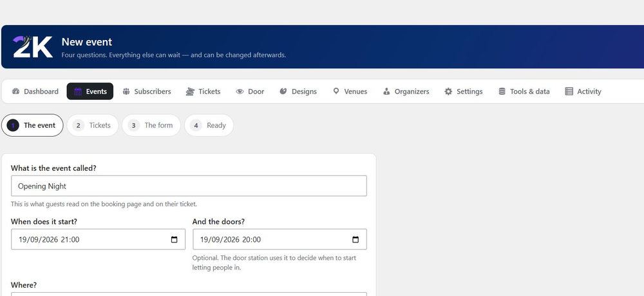Click step number 3 circle

tap(133, 125)
